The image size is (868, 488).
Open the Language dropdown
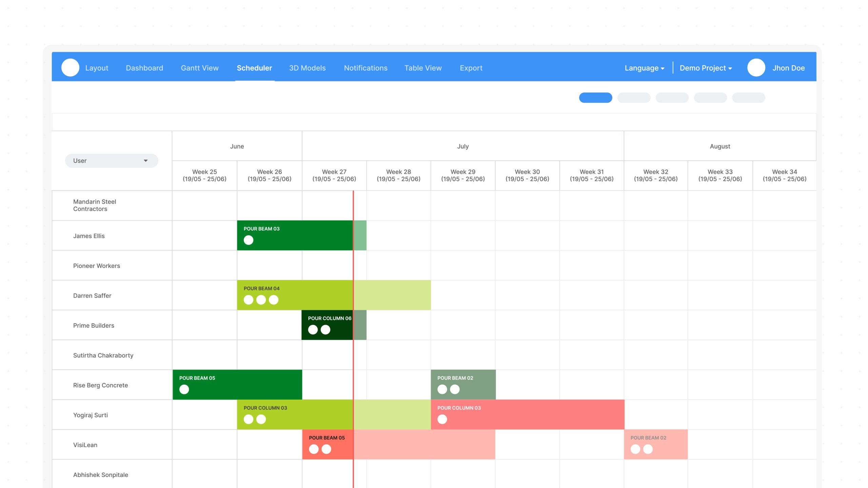(x=644, y=68)
